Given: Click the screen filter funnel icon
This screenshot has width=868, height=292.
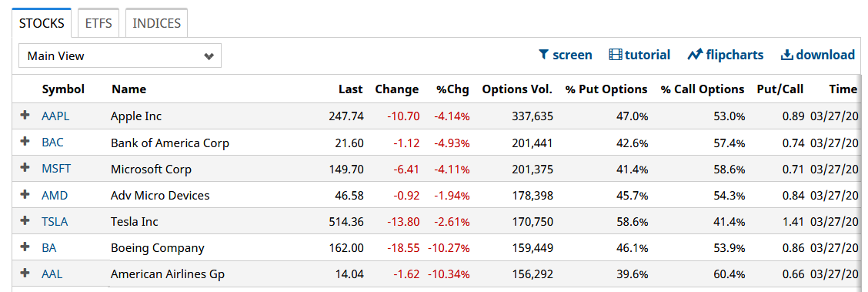Looking at the screenshot, I should tap(543, 55).
